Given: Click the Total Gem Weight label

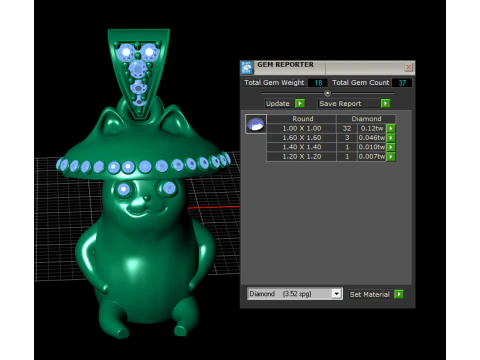Looking at the screenshot, I should [274, 83].
